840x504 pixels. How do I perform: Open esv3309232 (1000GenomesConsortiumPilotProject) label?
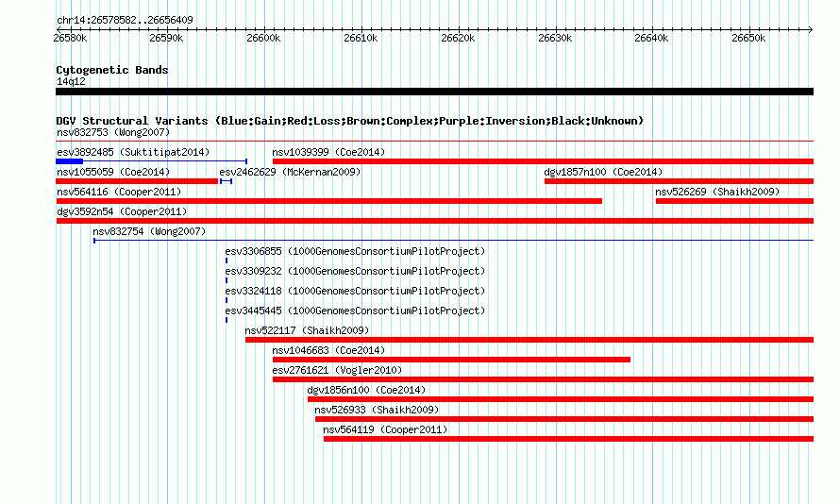pyautogui.click(x=355, y=271)
